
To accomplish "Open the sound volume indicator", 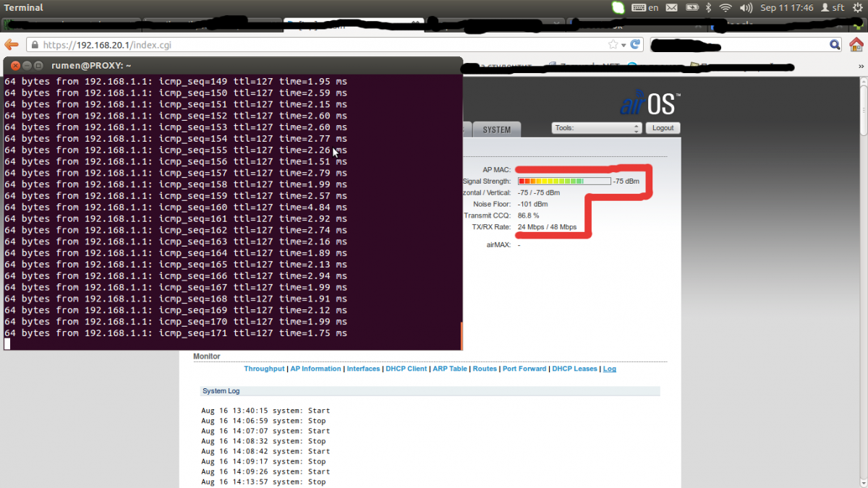I will coord(746,8).
